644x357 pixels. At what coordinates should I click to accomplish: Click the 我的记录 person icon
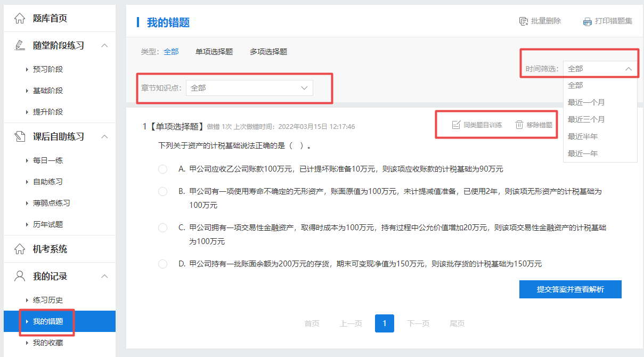tap(20, 276)
